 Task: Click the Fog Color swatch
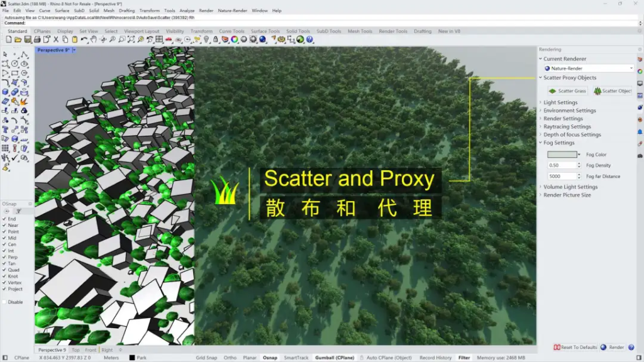point(562,155)
